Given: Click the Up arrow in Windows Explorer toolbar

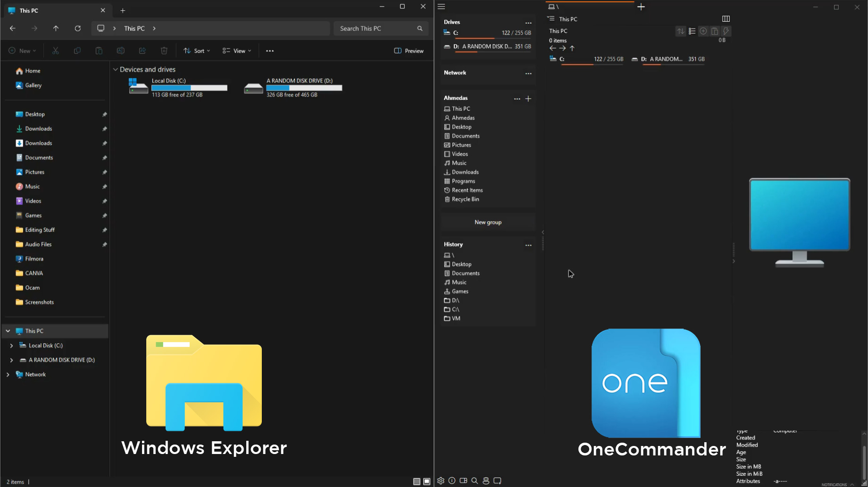Looking at the screenshot, I should pos(56,28).
